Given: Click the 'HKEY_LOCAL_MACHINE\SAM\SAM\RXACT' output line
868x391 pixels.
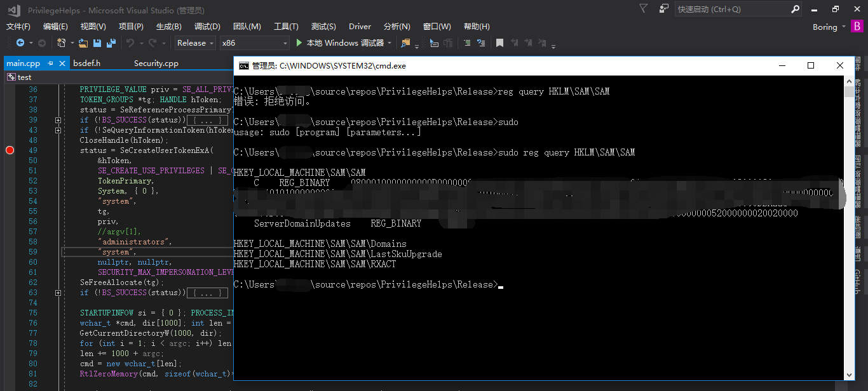Looking at the screenshot, I should (315, 264).
